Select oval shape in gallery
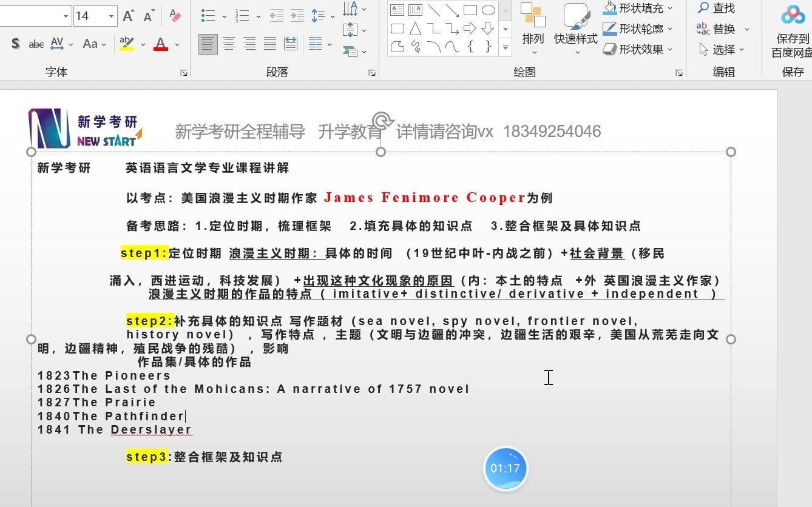The height and width of the screenshot is (507, 812). pyautogui.click(x=488, y=10)
